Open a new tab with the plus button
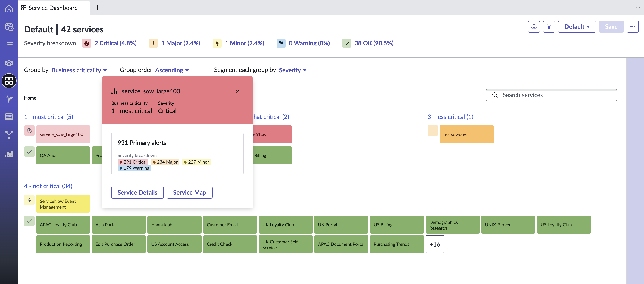This screenshot has height=284, width=644. coord(98,8)
